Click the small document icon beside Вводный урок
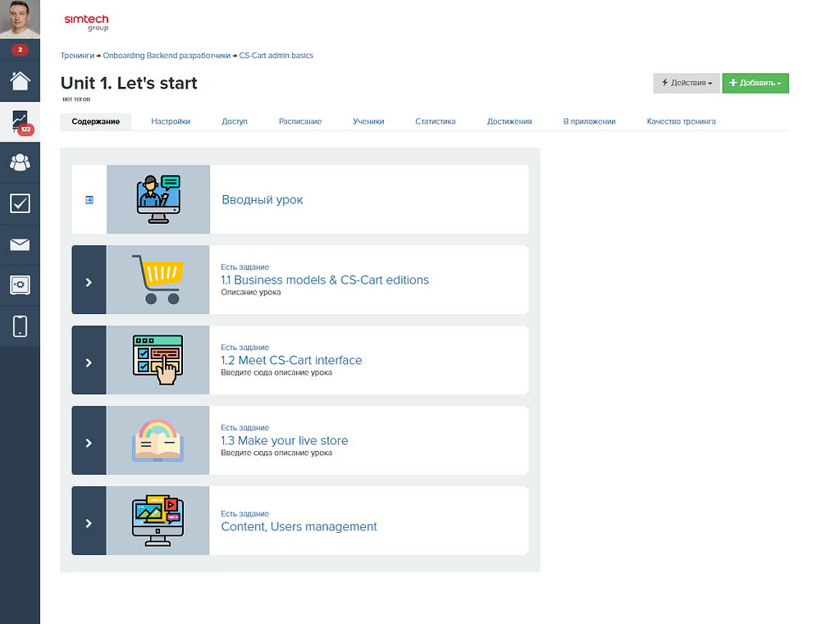 [89, 200]
